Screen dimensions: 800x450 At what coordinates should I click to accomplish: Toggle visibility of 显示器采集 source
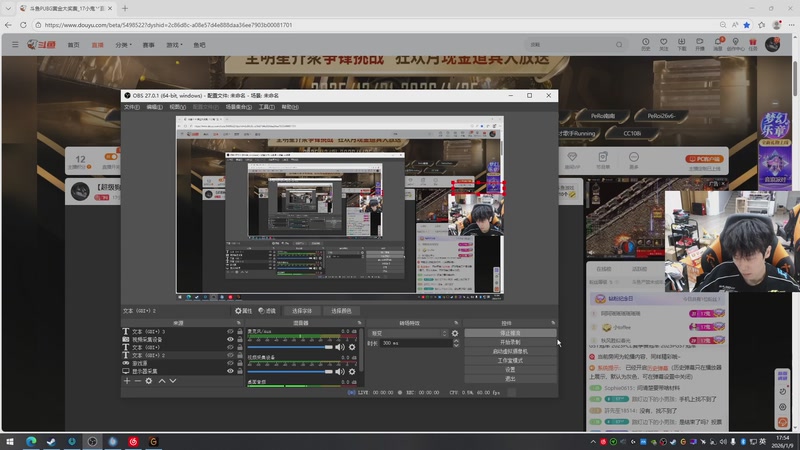(x=230, y=371)
